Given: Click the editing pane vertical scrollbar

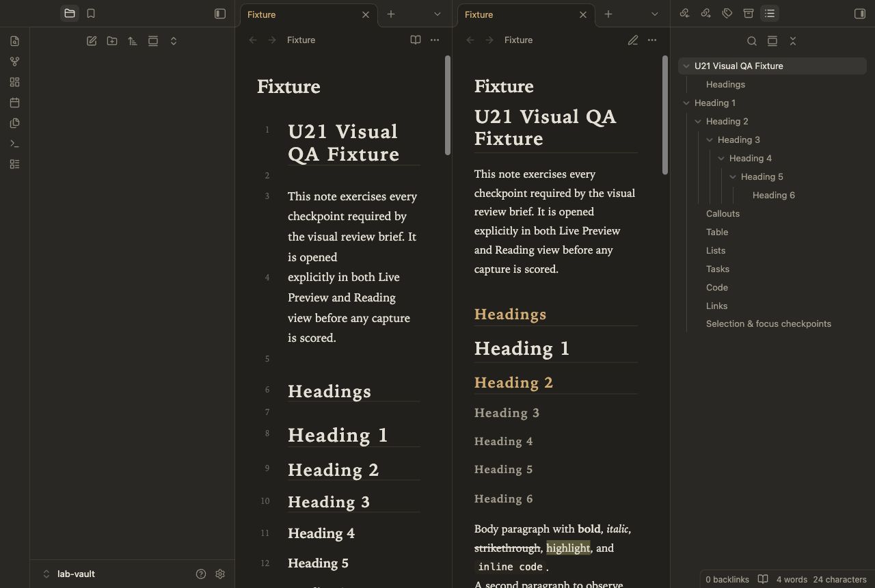Looking at the screenshot, I should [448, 105].
